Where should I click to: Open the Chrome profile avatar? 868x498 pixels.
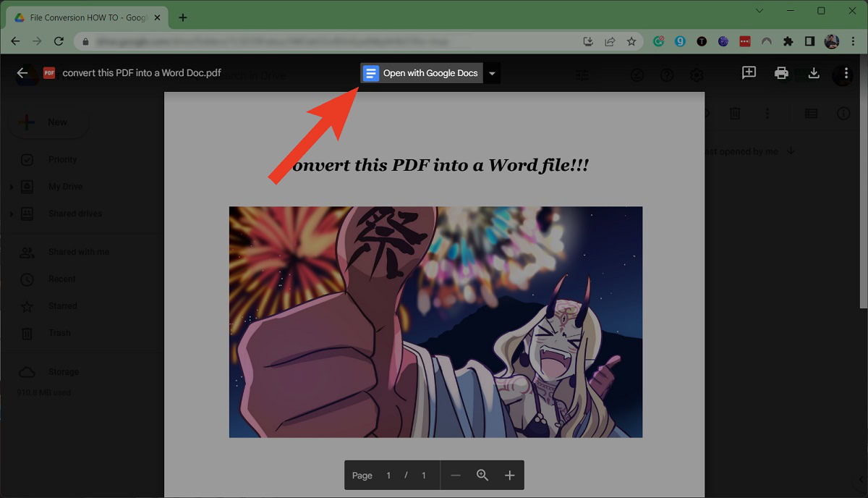click(832, 41)
